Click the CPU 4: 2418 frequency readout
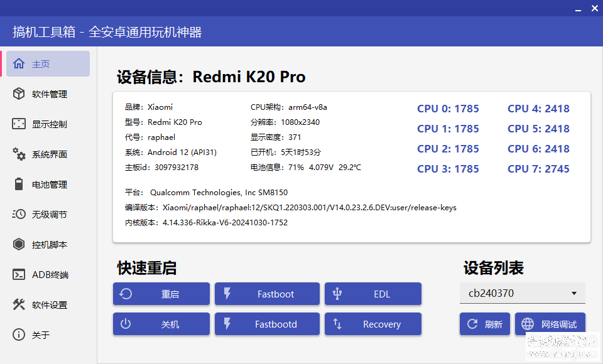Image resolution: width=603 pixels, height=364 pixels. (538, 109)
